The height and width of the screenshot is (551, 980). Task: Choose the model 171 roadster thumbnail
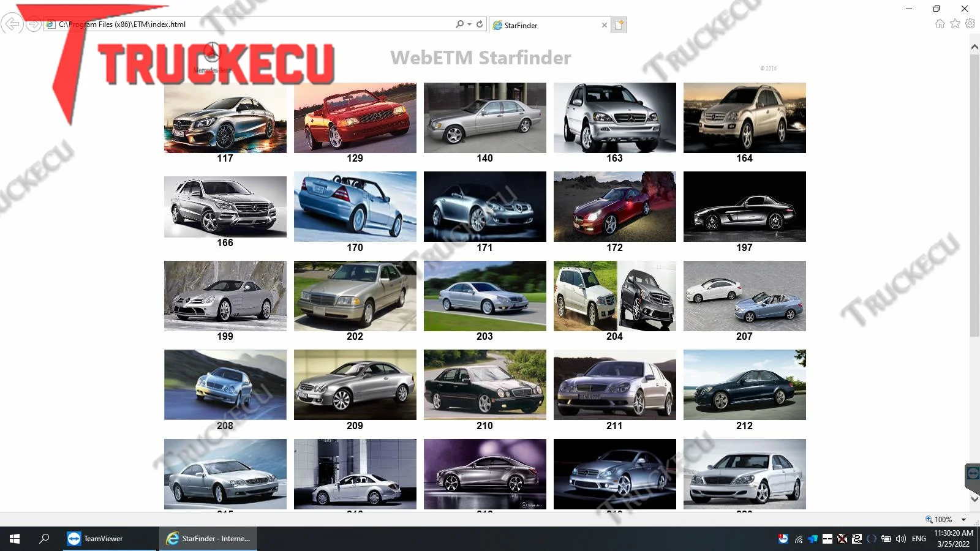click(x=485, y=207)
